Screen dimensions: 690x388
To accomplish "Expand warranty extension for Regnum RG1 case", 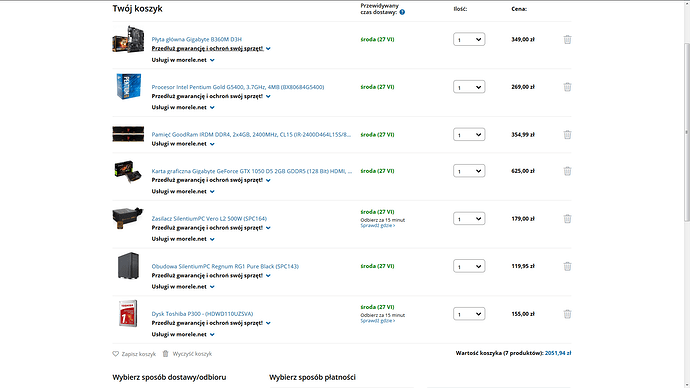I will pyautogui.click(x=211, y=275).
